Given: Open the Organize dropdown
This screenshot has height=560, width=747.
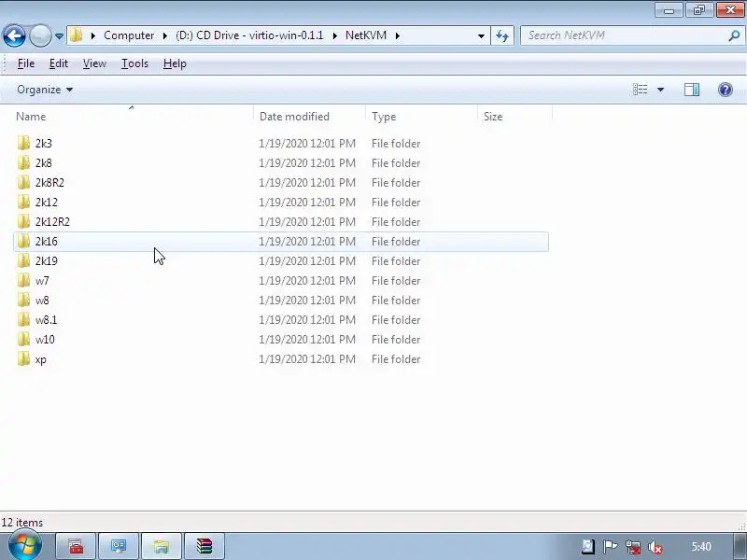Looking at the screenshot, I should (x=45, y=90).
